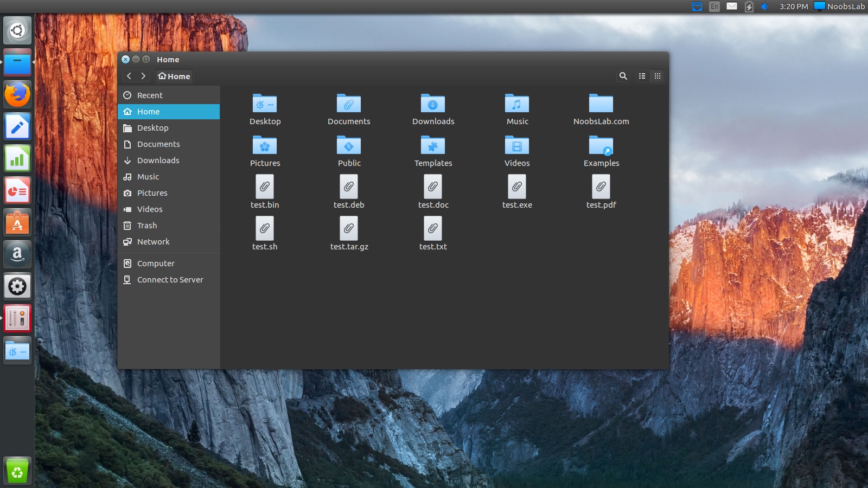Viewport: 868px width, 488px height.
Task: Select Downloads in the sidebar
Action: (x=158, y=160)
